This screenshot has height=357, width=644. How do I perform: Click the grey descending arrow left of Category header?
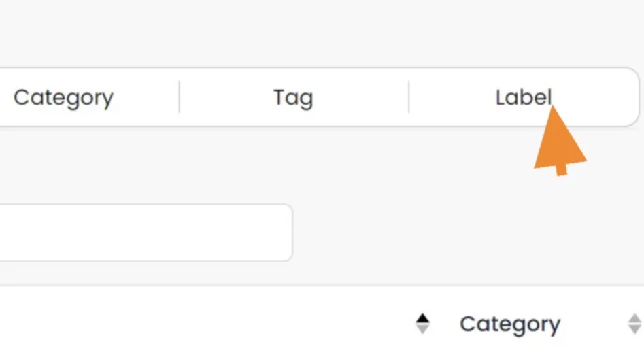pyautogui.click(x=422, y=329)
